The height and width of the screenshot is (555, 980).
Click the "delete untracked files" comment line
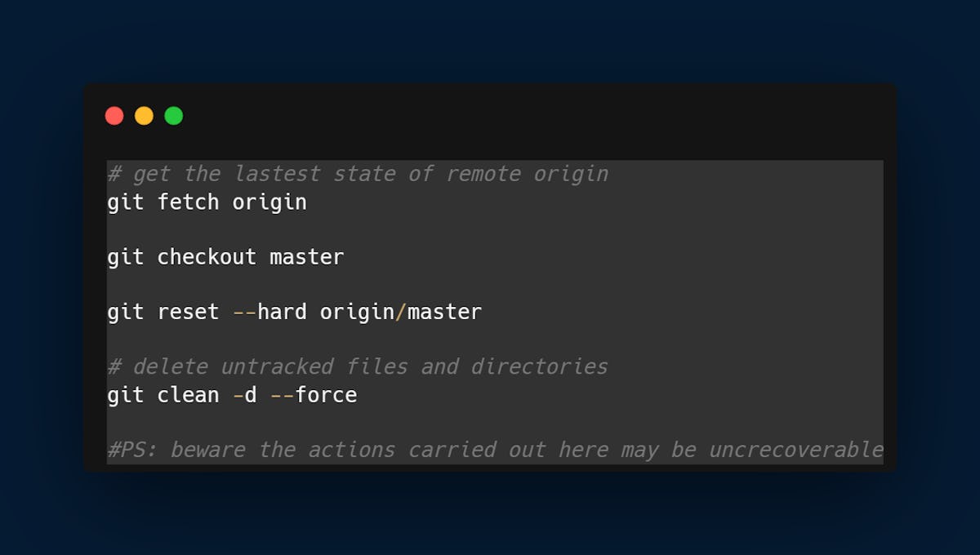[358, 366]
